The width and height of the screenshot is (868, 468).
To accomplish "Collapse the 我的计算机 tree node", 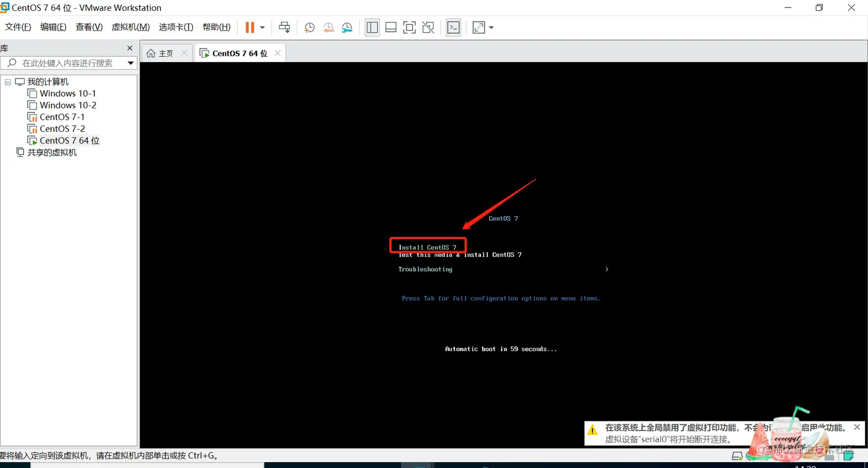I will pyautogui.click(x=8, y=82).
